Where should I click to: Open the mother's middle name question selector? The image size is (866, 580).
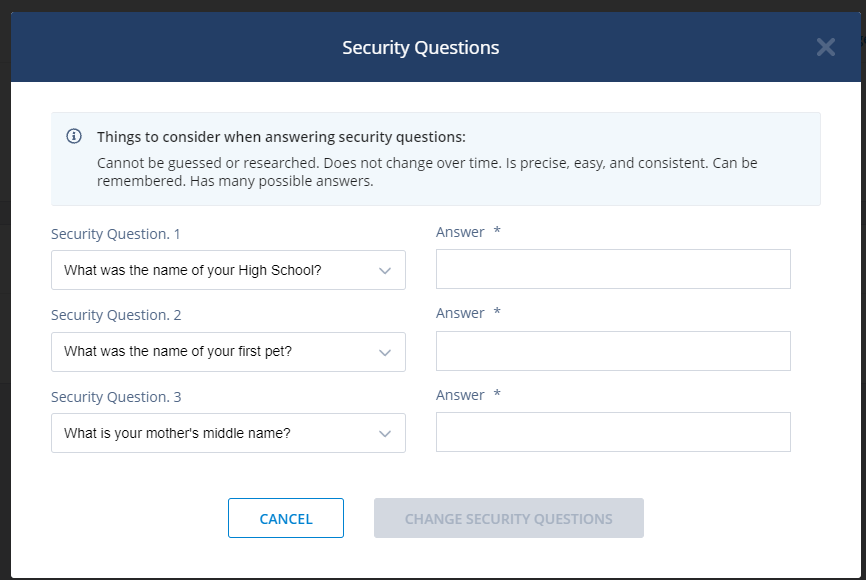coord(228,433)
